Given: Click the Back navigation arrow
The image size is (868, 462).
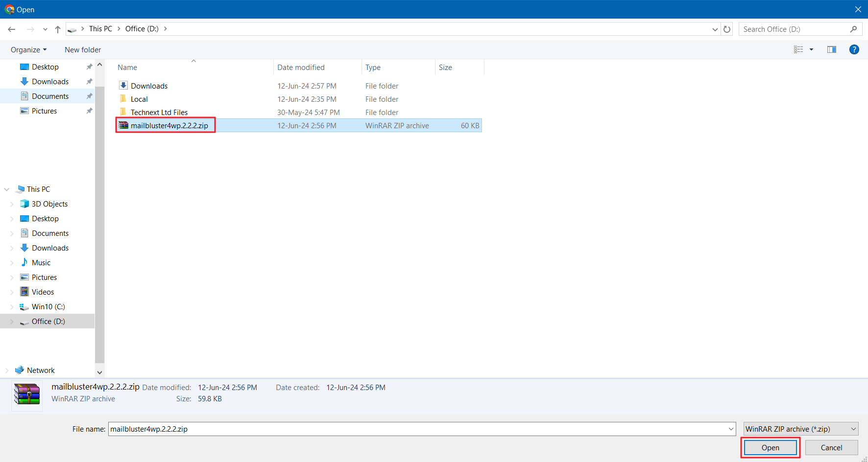Looking at the screenshot, I should [12, 29].
